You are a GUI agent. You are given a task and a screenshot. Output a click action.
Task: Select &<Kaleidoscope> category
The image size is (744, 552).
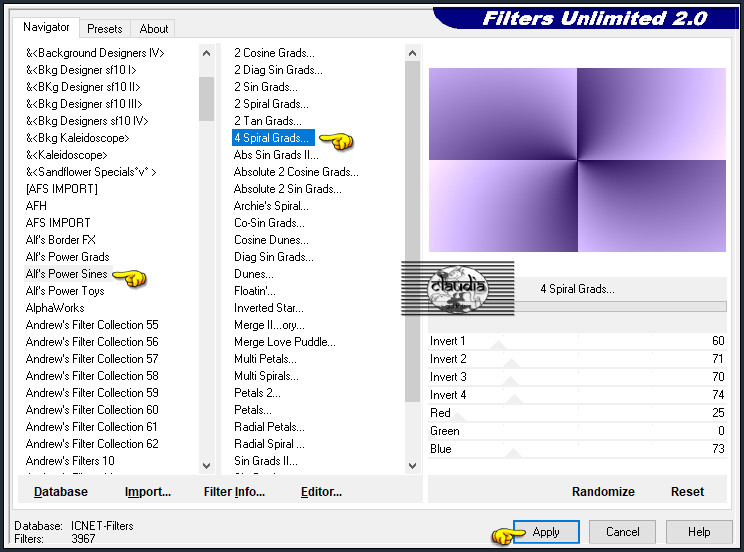(66, 155)
